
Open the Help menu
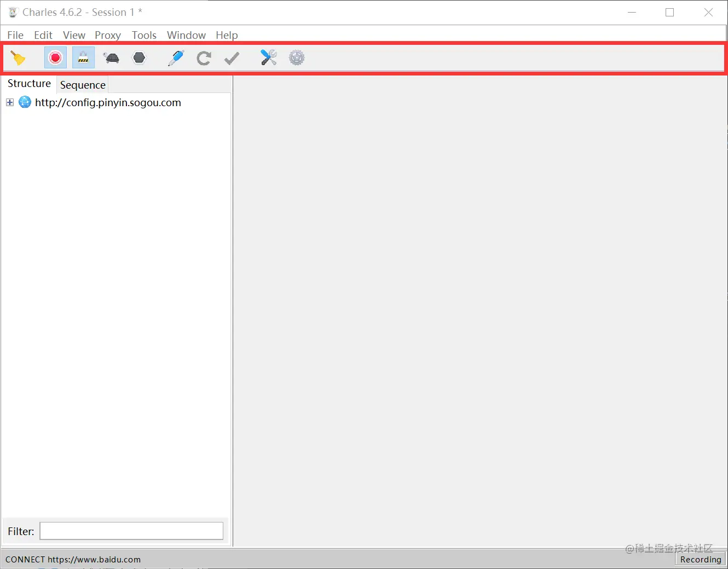point(227,35)
